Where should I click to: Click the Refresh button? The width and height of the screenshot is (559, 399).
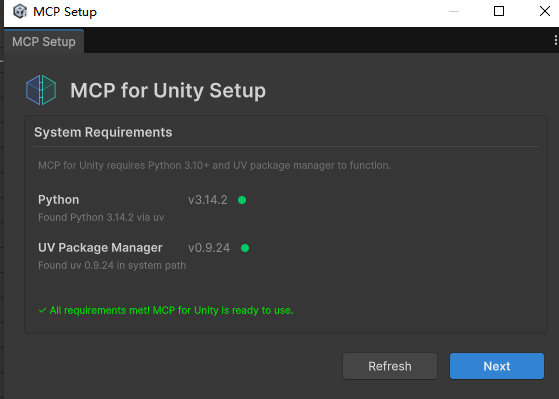[x=390, y=366]
